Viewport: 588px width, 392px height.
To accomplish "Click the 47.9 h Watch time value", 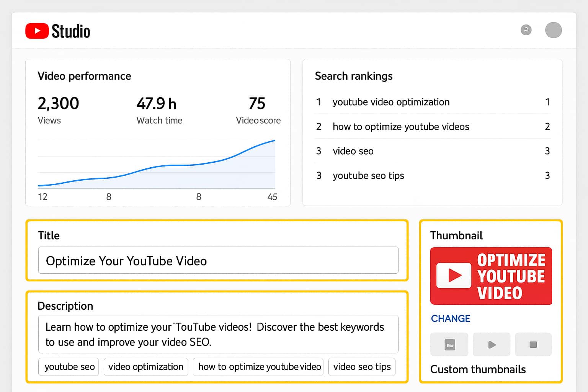I will (157, 103).
